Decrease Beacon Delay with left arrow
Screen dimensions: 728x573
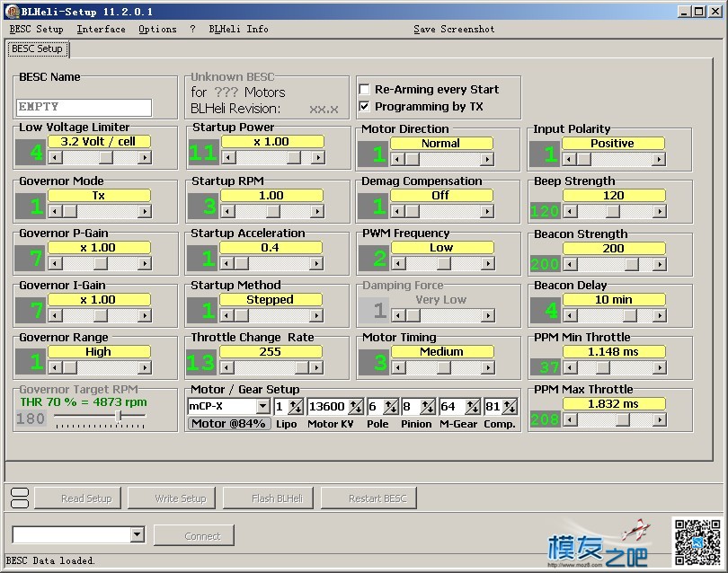[x=570, y=315]
